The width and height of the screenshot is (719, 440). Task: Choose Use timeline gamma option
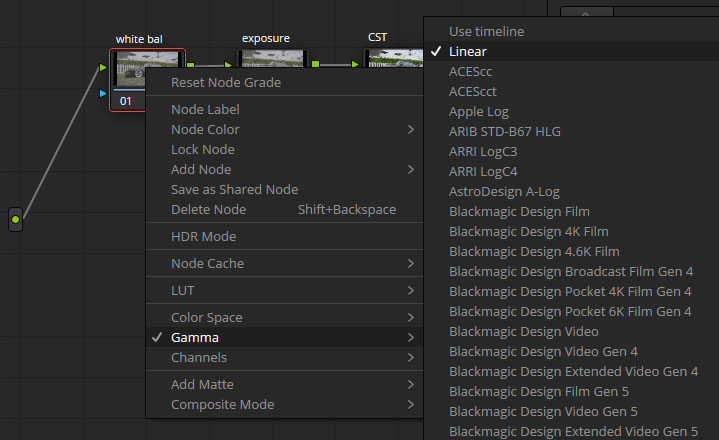point(486,31)
